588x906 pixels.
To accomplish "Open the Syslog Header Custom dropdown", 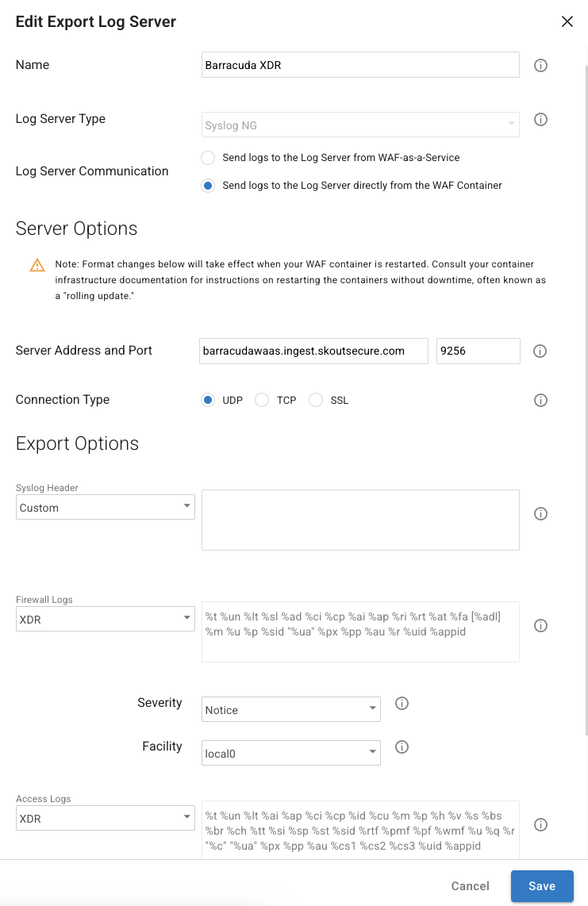I will coord(106,507).
